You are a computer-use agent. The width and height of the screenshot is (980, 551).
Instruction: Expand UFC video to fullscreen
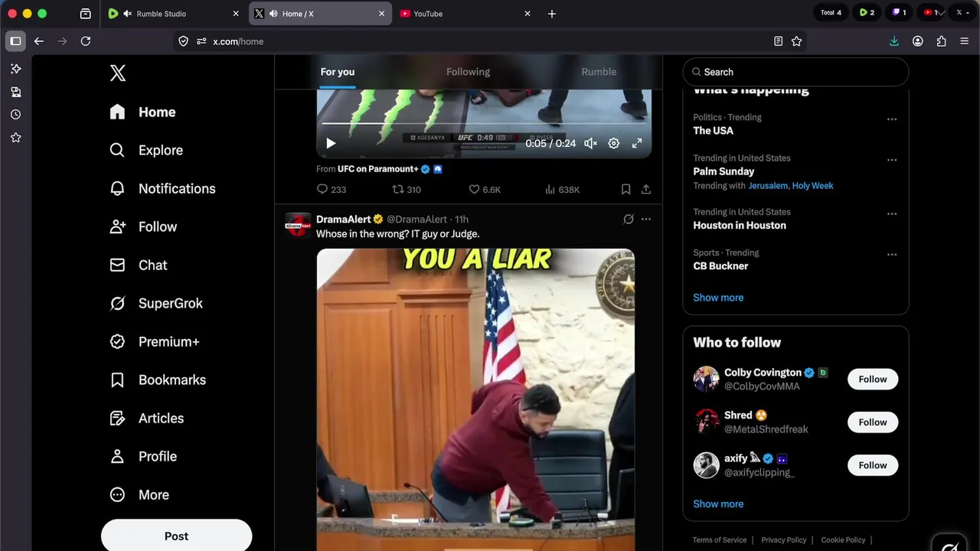[x=636, y=143]
